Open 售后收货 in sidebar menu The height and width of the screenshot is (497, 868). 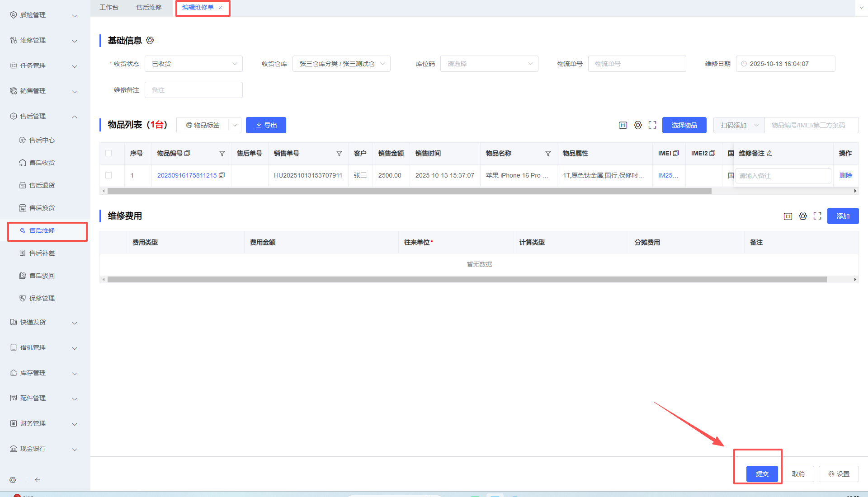(42, 163)
